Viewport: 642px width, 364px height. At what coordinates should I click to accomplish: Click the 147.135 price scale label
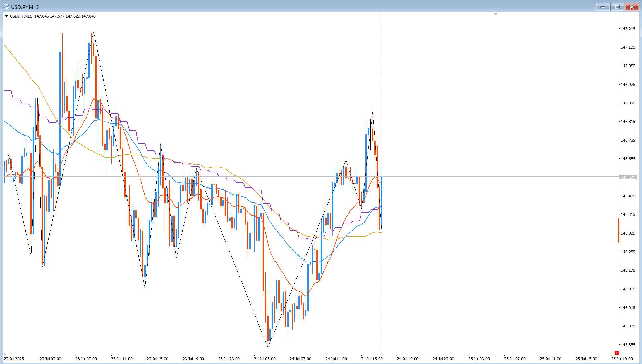coord(628,47)
